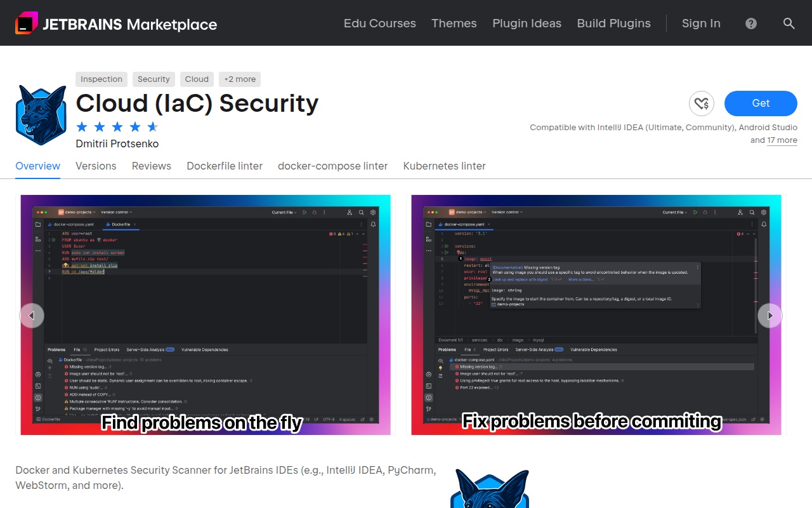
Task: Open the Reviews tab
Action: click(x=152, y=166)
